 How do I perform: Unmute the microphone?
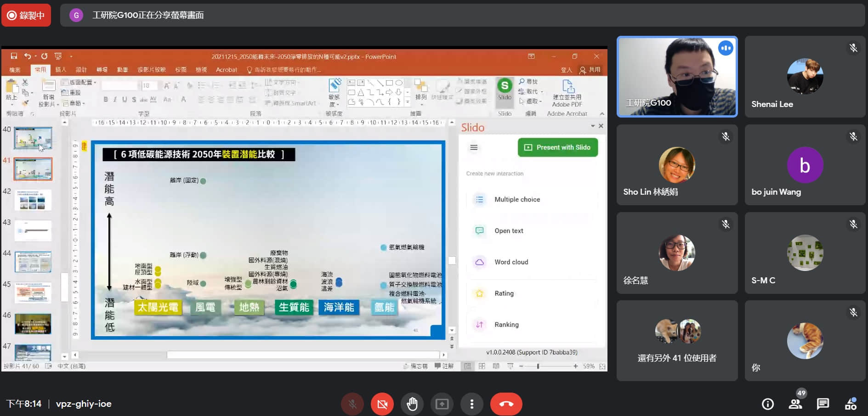tap(352, 404)
